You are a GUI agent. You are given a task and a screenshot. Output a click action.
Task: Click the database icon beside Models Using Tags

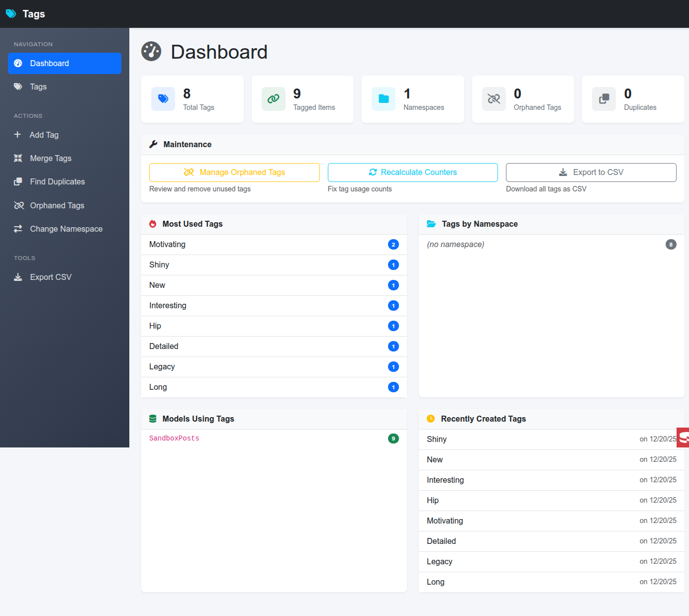[153, 419]
